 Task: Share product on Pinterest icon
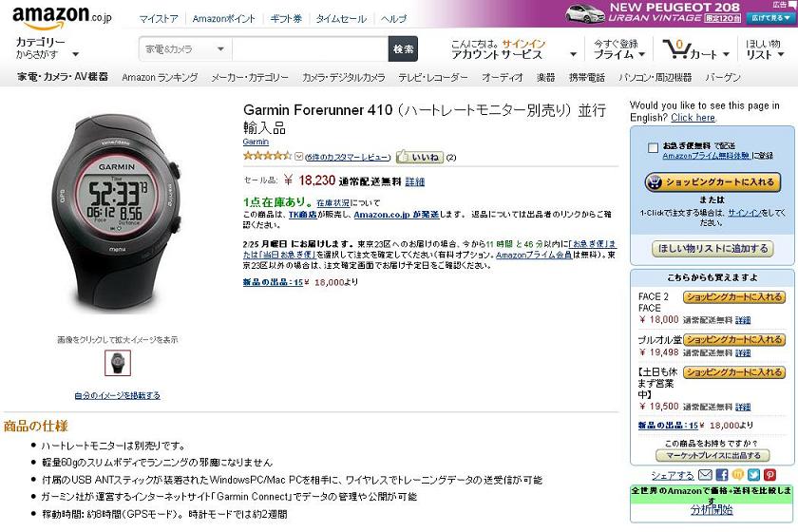click(770, 475)
